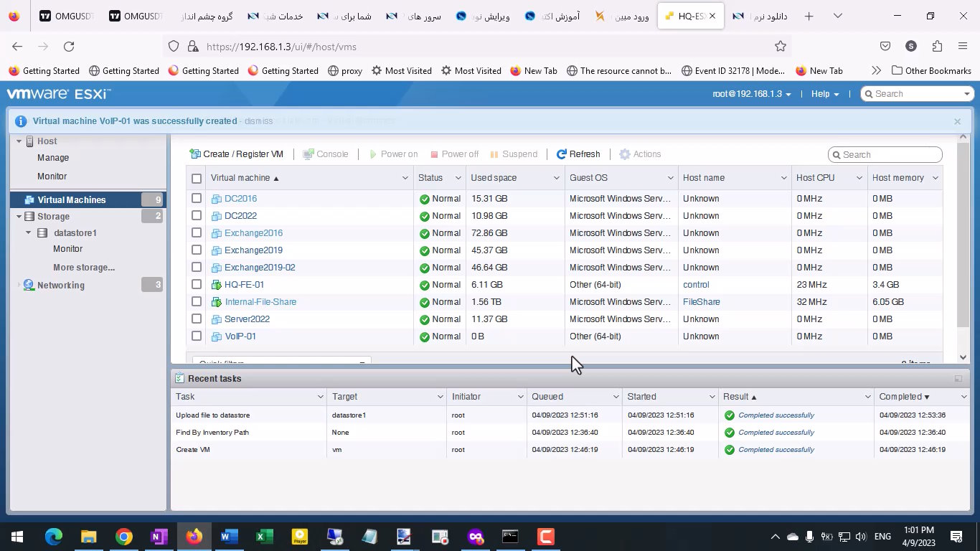This screenshot has width=980, height=551.
Task: Open the Firefox extensions menu
Action: [x=937, y=47]
